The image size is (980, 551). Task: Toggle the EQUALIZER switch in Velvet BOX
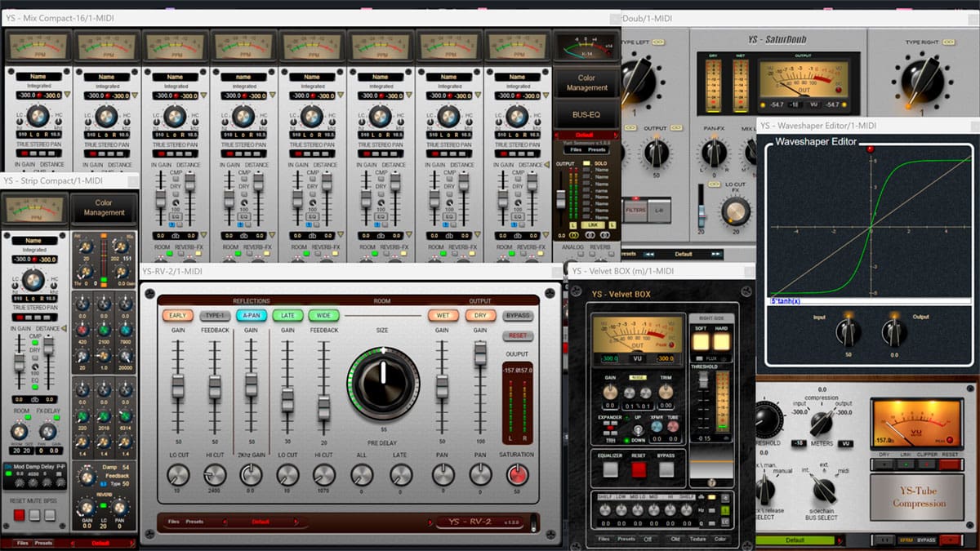610,469
